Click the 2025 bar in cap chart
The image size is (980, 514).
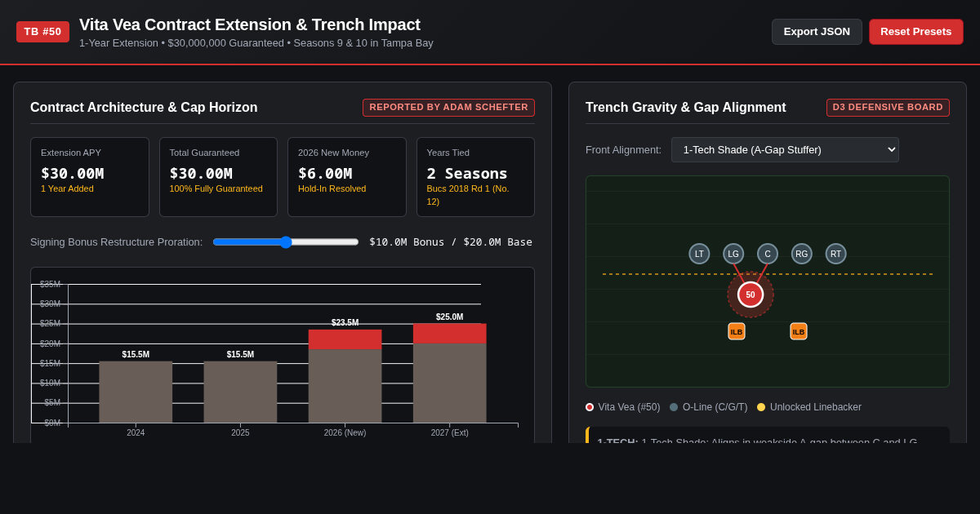[x=240, y=392]
